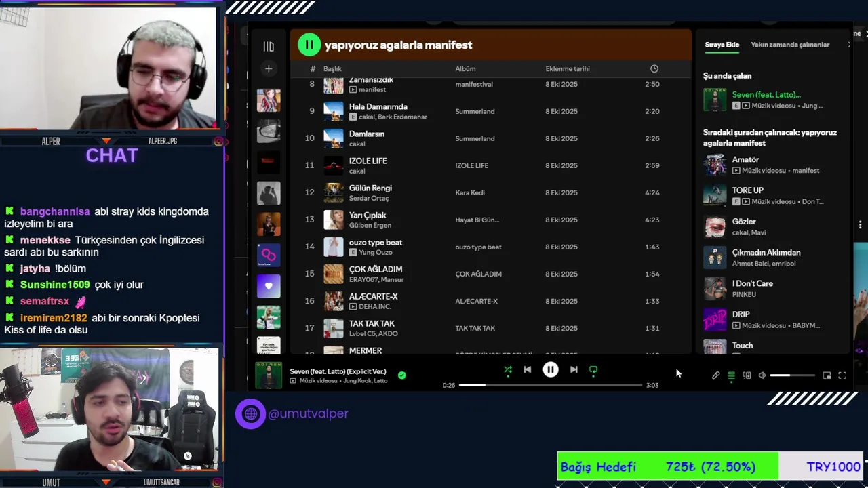Image resolution: width=868 pixels, height=488 pixels.
Task: Click the green saved checkmark next to Seven
Action: coord(401,375)
